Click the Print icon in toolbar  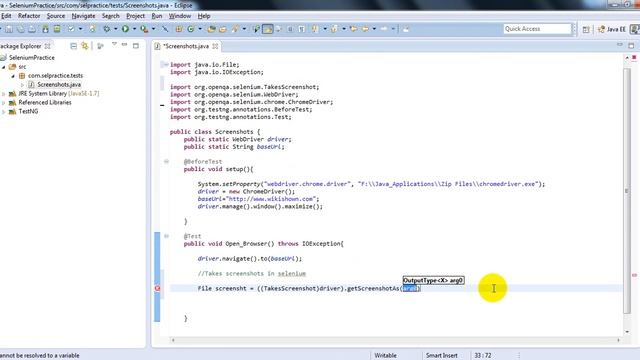click(x=31, y=29)
